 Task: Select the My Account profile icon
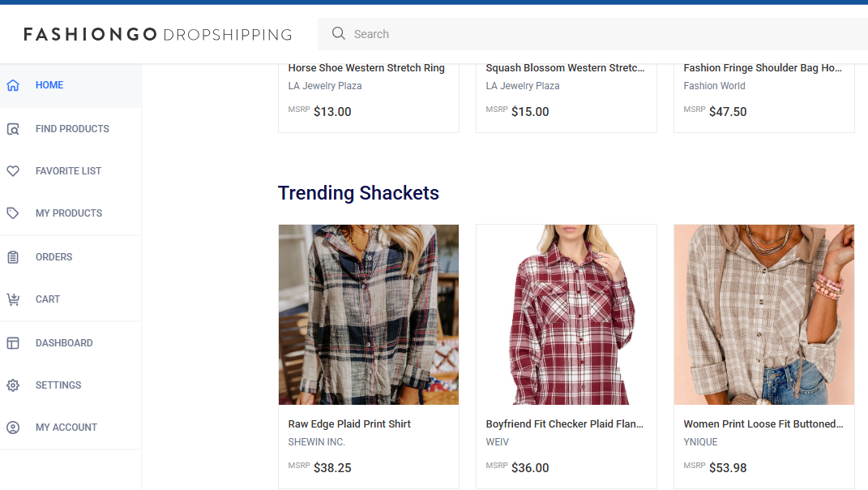point(13,427)
